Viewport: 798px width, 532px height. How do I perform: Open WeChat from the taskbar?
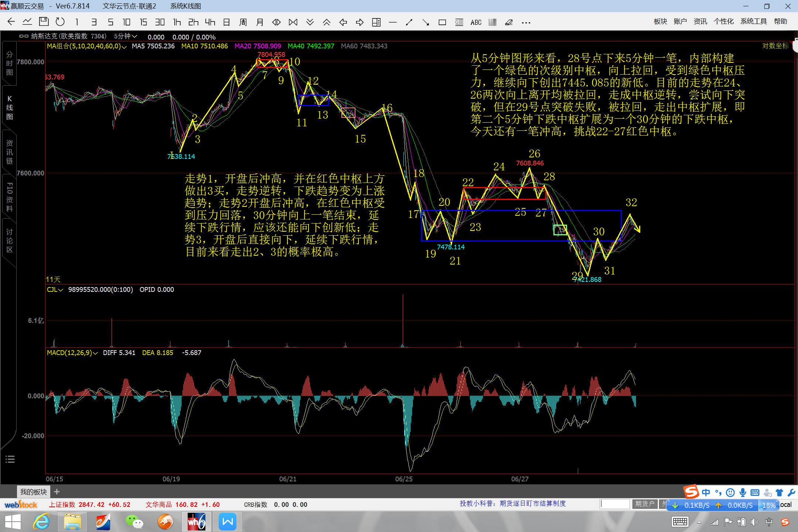click(134, 522)
